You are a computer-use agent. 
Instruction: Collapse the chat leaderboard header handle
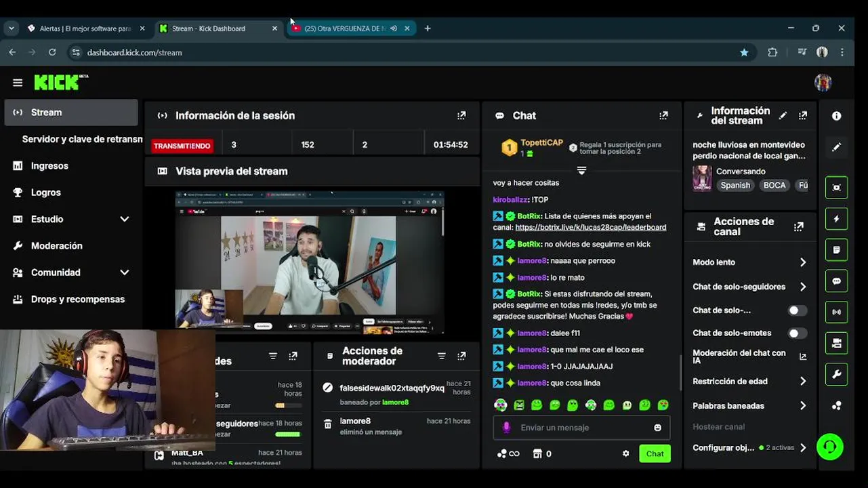(x=581, y=170)
